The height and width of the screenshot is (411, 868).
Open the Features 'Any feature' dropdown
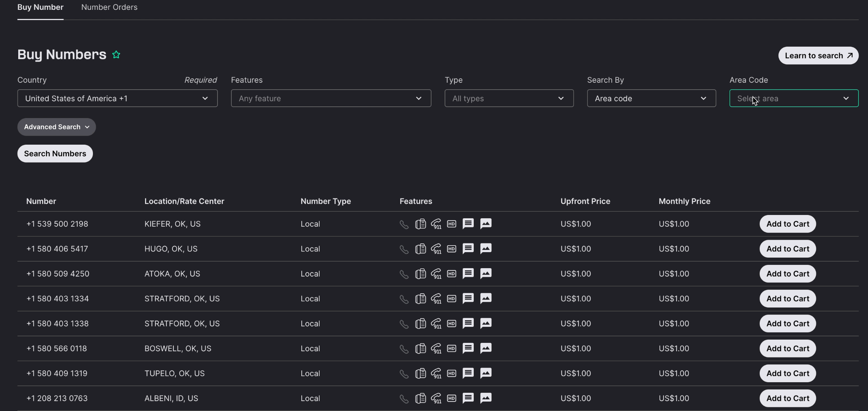pyautogui.click(x=331, y=98)
